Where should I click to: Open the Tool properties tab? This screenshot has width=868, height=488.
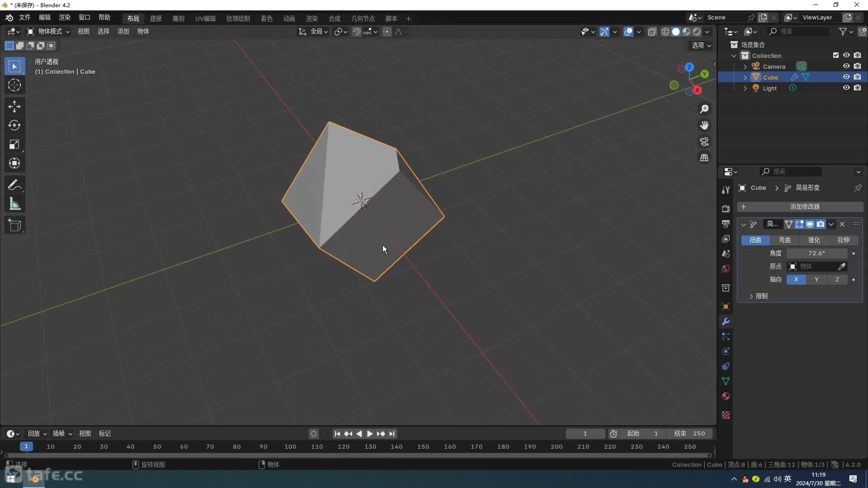point(726,190)
